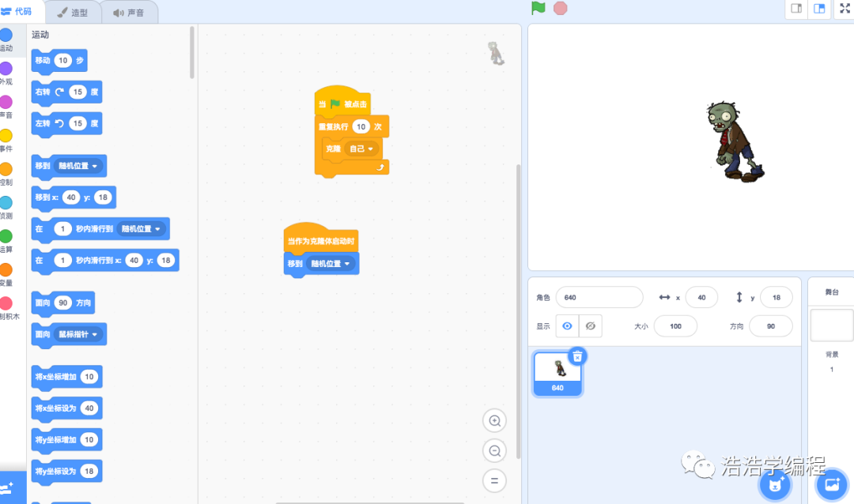This screenshot has width=854, height=504.
Task: Click the 左转 15 度 block
Action: coord(66,124)
